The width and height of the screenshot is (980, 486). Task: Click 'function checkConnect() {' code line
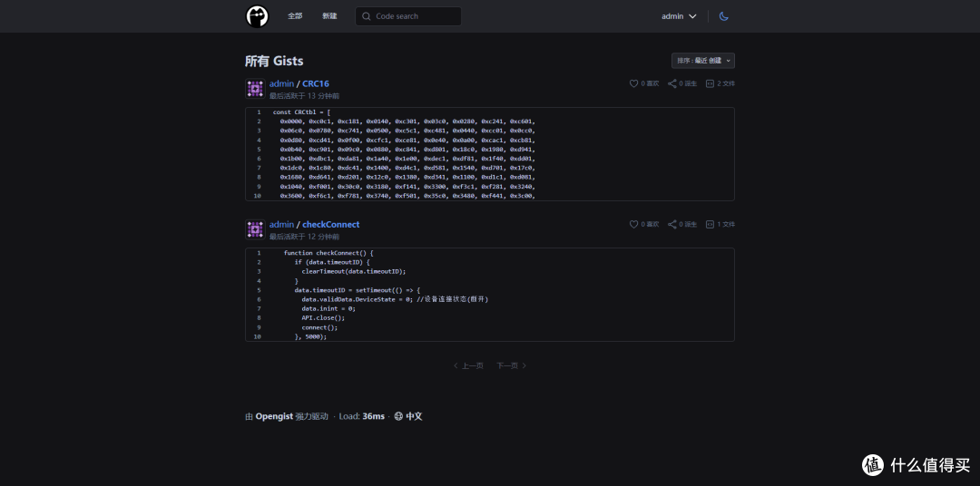[x=328, y=253]
